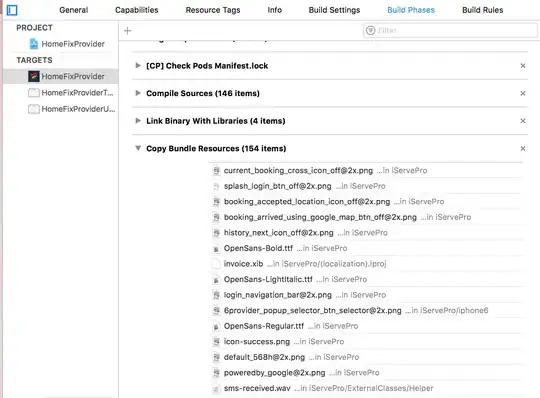Viewport: 540px width, 398px height.
Task: Click the HomeFixProvider project file icon
Action: [34, 44]
